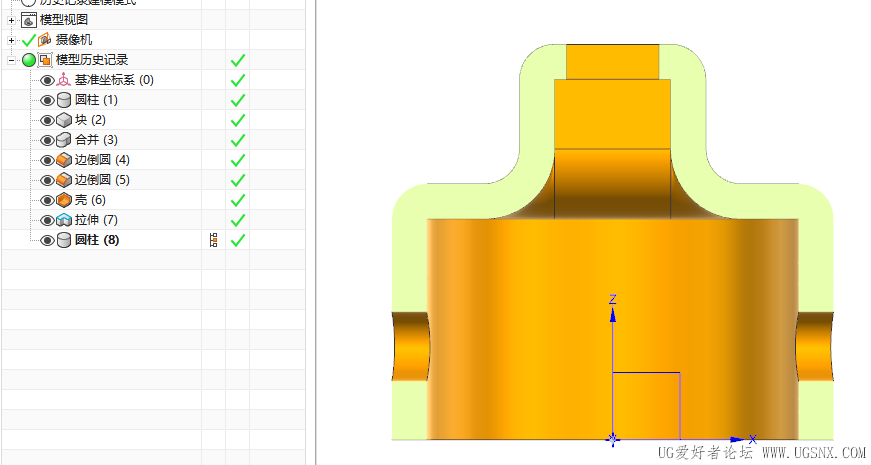
Task: Click the block icon of 块 (2)
Action: (x=64, y=120)
